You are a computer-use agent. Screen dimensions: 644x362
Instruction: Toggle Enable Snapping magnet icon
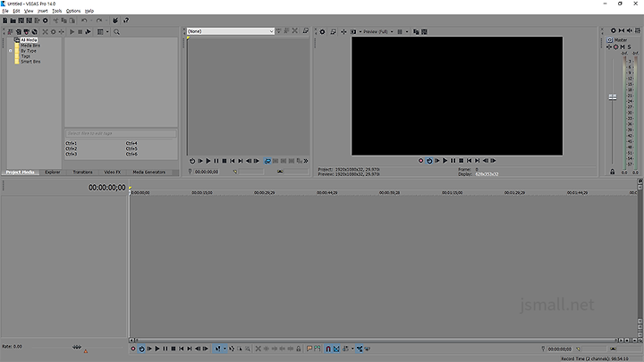point(328,349)
